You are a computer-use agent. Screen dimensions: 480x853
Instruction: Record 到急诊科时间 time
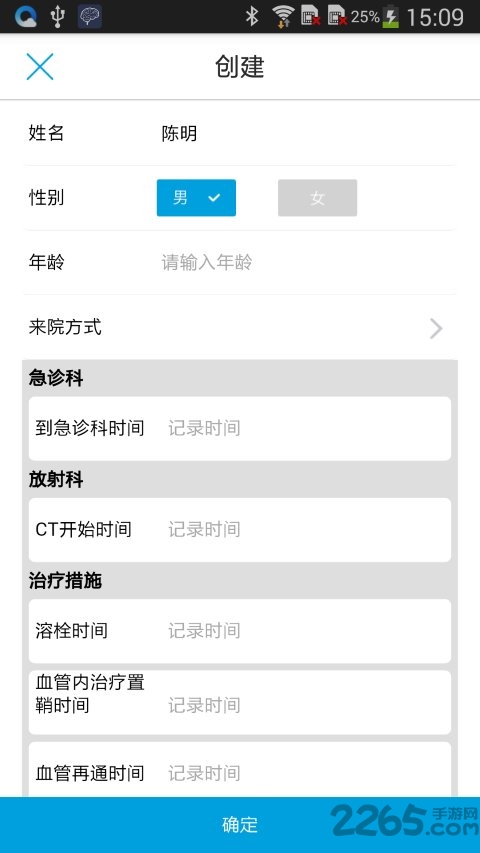(240, 428)
